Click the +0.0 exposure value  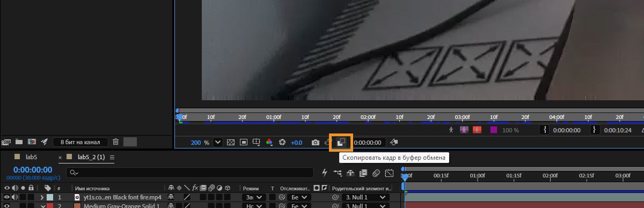click(296, 143)
